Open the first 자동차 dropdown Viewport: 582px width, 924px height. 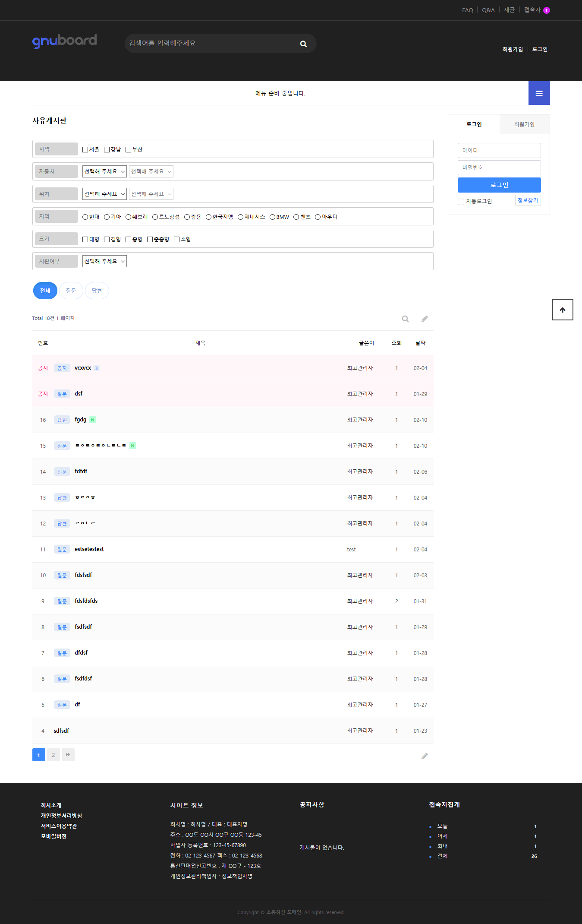[104, 172]
